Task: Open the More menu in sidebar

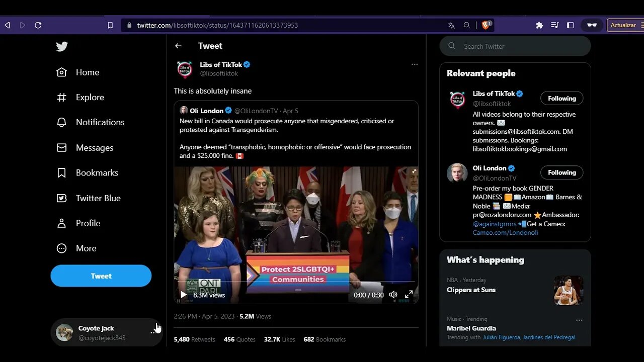Action: [x=76, y=248]
